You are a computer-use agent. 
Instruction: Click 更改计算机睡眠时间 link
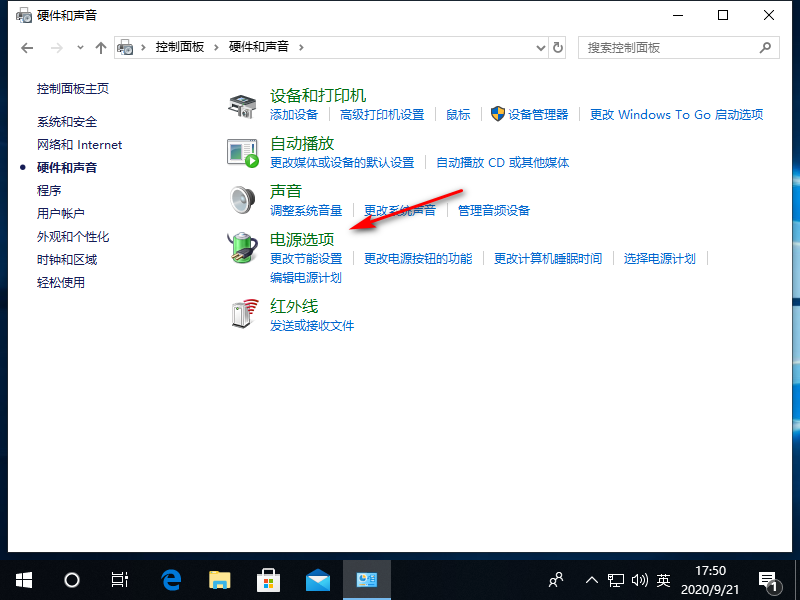coord(548,259)
